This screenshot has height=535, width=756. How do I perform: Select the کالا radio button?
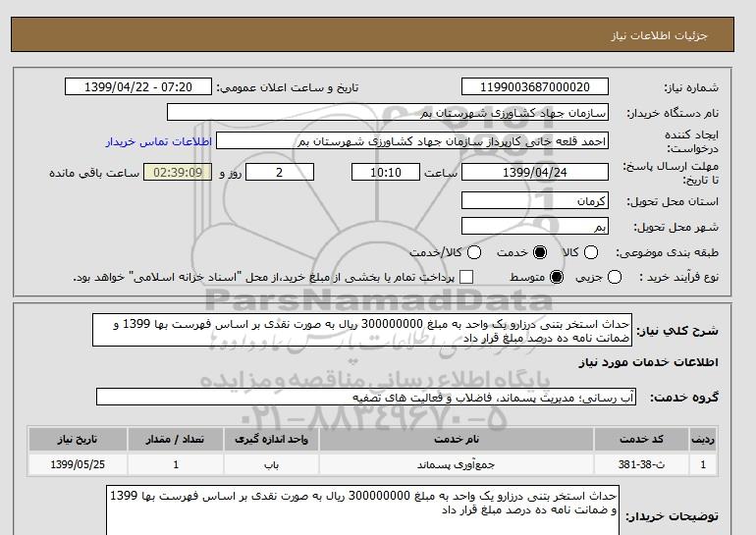591,252
